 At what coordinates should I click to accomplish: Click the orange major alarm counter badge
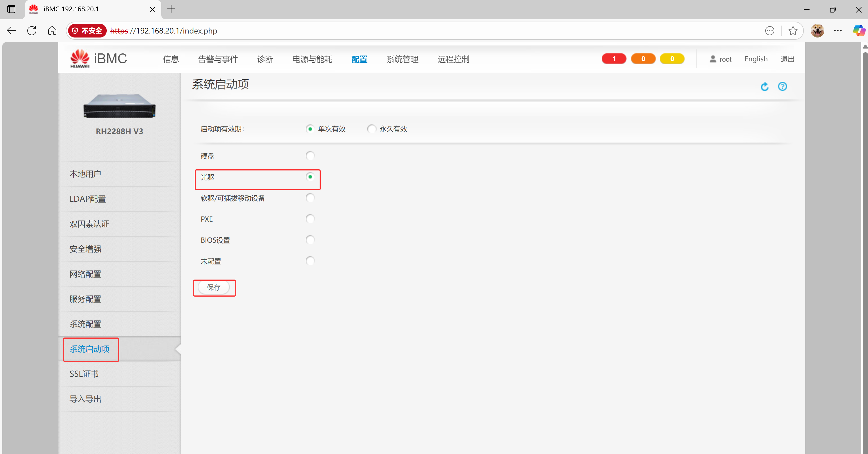pos(643,59)
